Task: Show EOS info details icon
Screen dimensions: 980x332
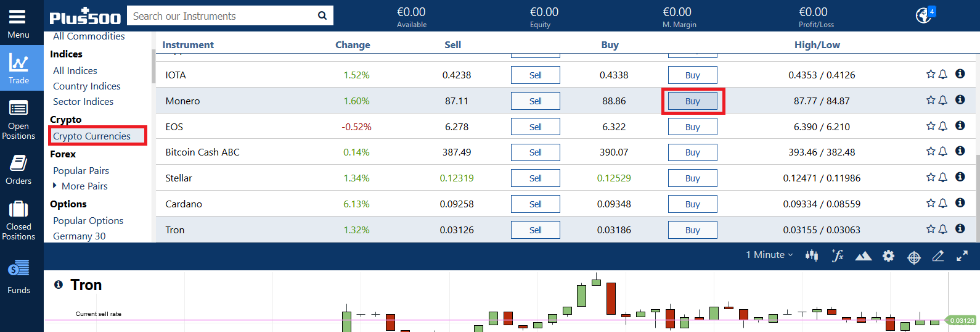Action: coord(960,125)
